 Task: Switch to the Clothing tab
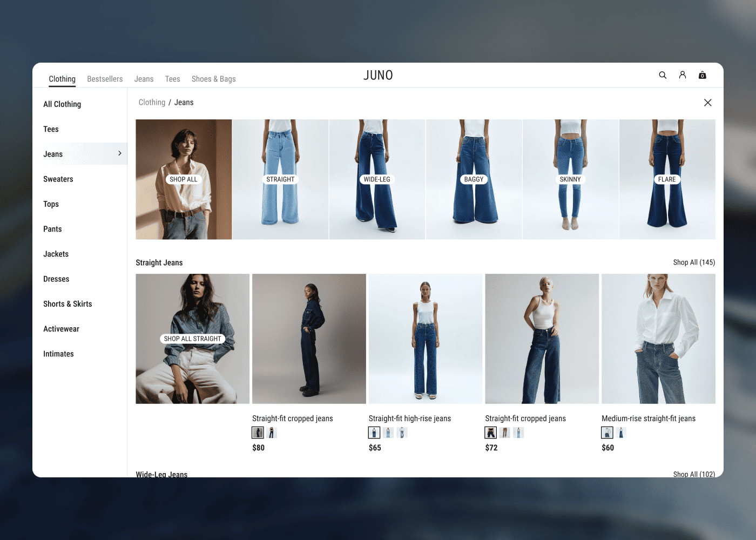click(62, 79)
